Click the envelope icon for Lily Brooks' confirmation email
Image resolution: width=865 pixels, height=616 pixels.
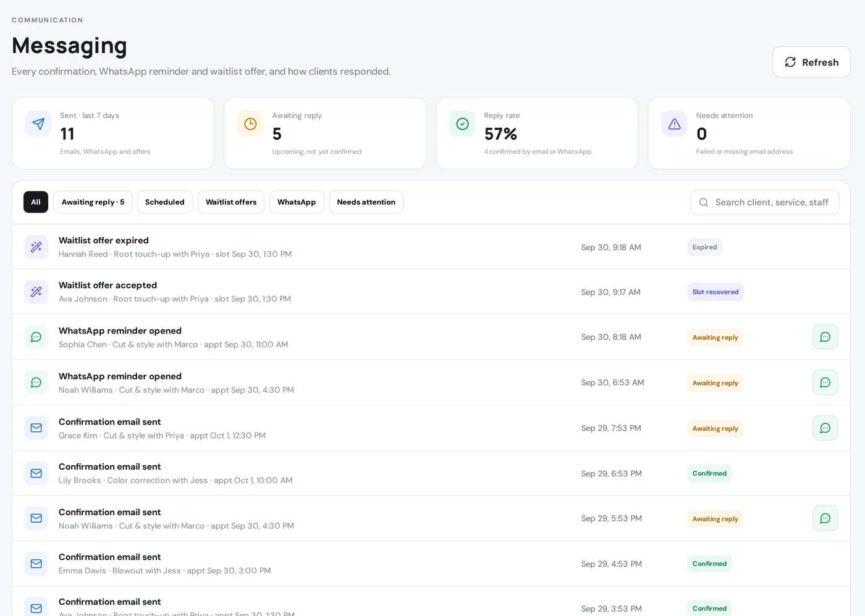pyautogui.click(x=36, y=473)
